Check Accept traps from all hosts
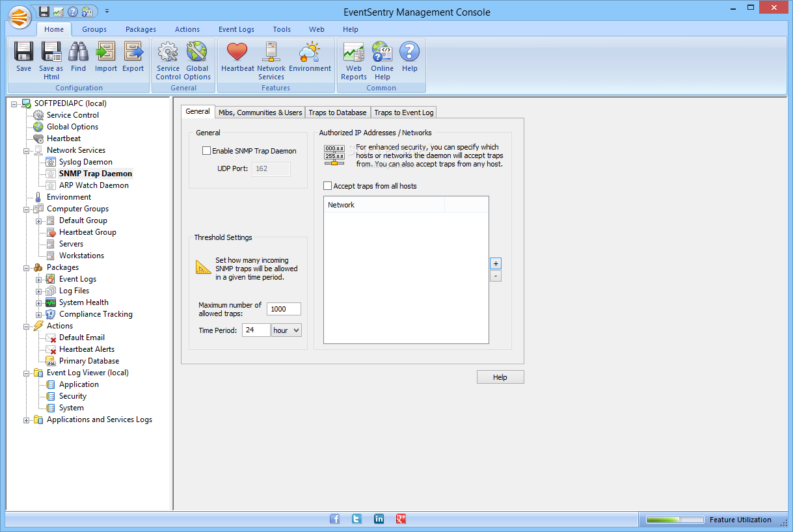Viewport: 793px width, 532px height. (x=328, y=186)
